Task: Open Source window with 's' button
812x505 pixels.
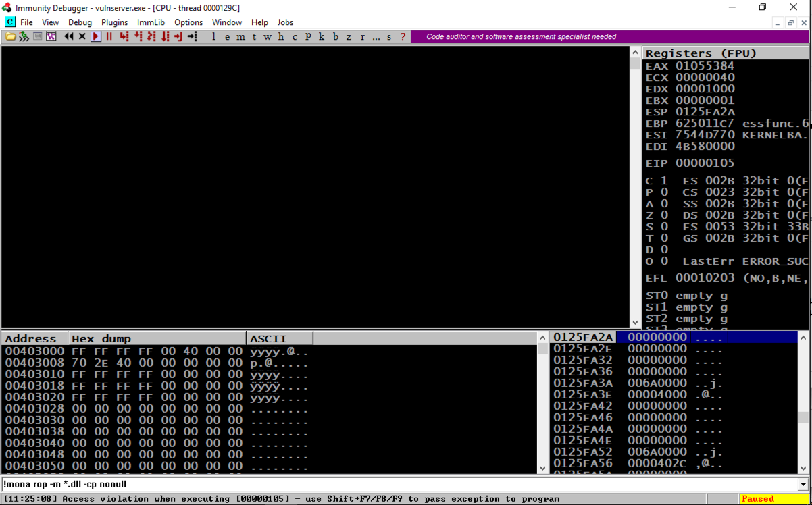Action: click(x=389, y=36)
